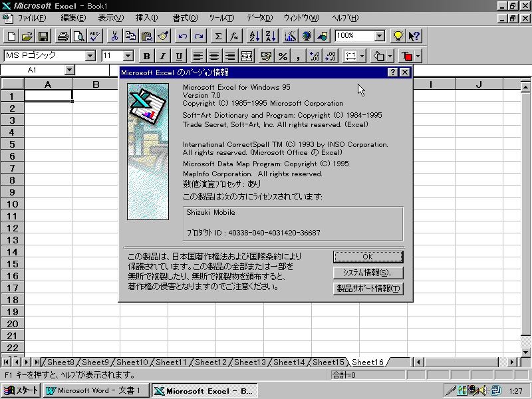Click the AutoSum sigma icon

tap(219, 36)
